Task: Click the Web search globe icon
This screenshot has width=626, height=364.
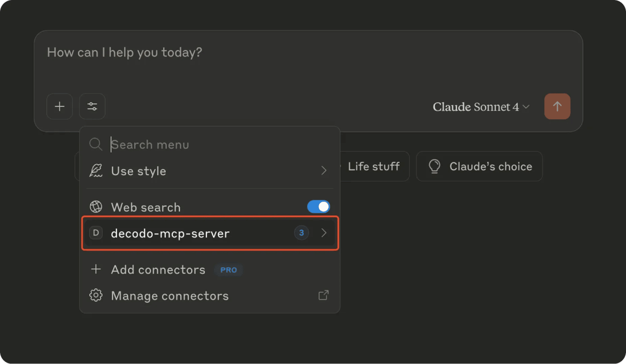Action: pyautogui.click(x=96, y=207)
